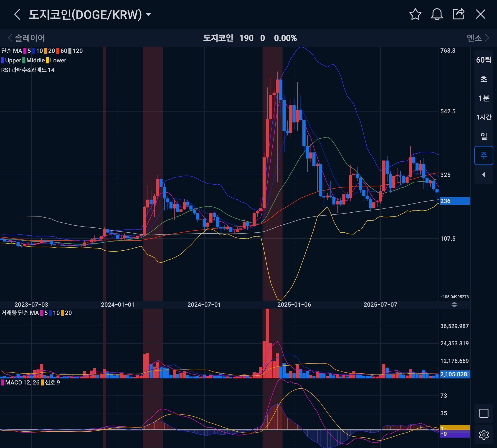Select the weekly (주) timeframe
Viewport: 497px width, 448px height.
(484, 155)
